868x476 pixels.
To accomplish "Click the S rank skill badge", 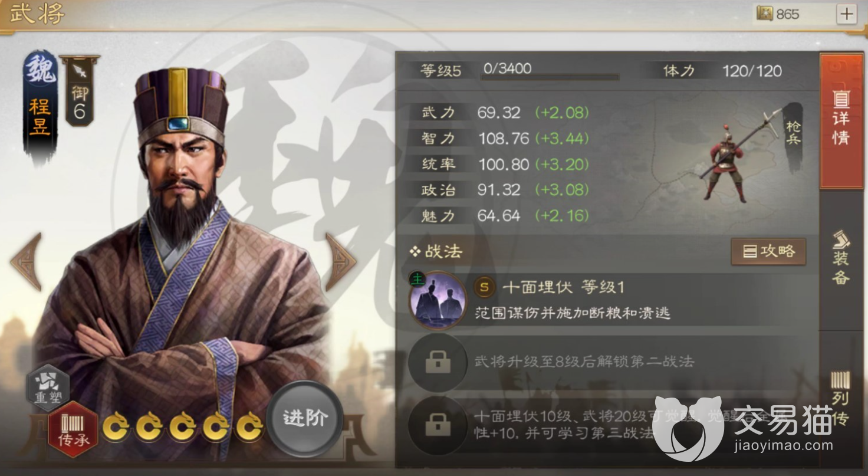I will pyautogui.click(x=484, y=287).
